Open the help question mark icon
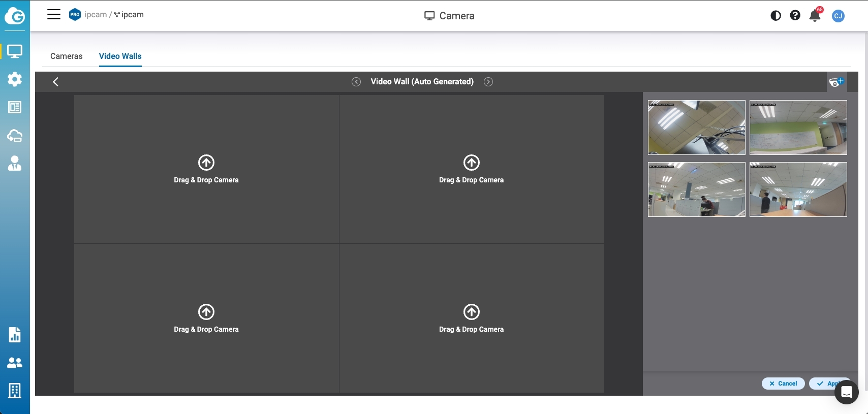The width and height of the screenshot is (868, 414). point(795,16)
